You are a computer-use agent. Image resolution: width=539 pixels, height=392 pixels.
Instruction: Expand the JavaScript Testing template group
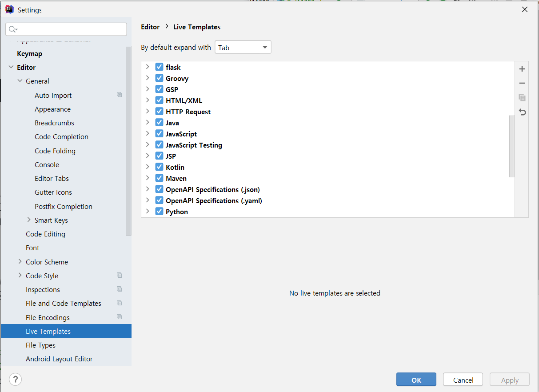[x=148, y=144]
